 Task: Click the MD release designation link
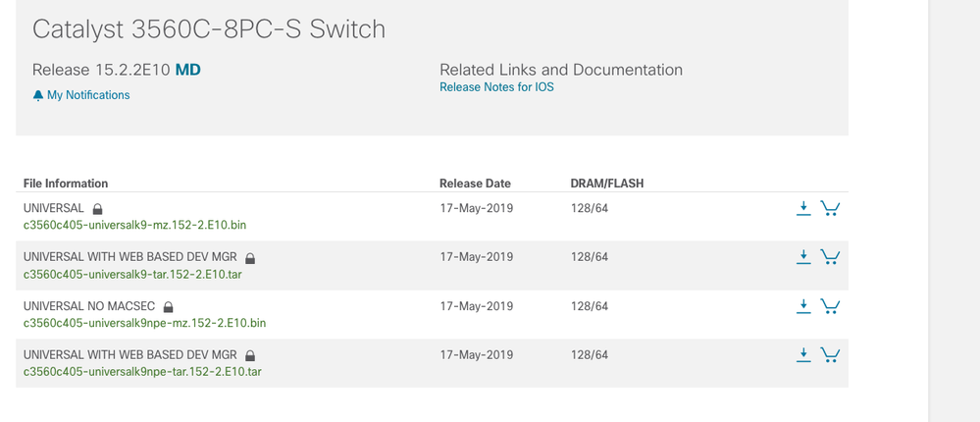coord(188,70)
